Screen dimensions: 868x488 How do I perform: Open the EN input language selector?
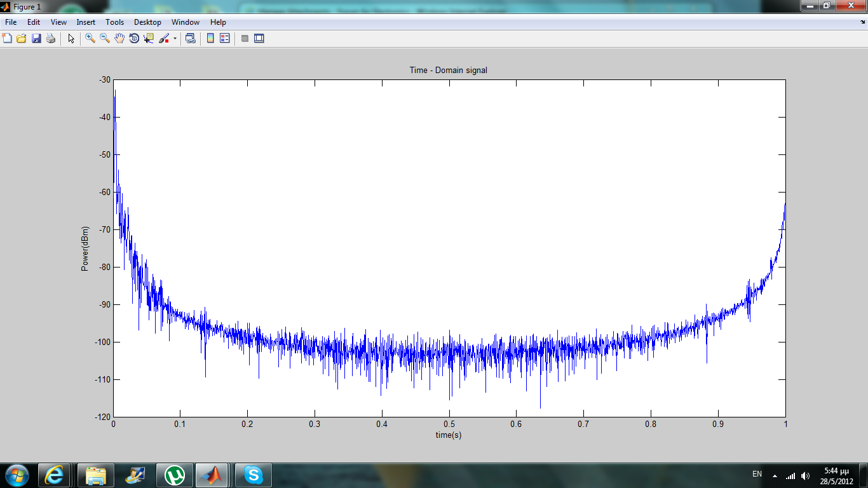click(x=757, y=474)
